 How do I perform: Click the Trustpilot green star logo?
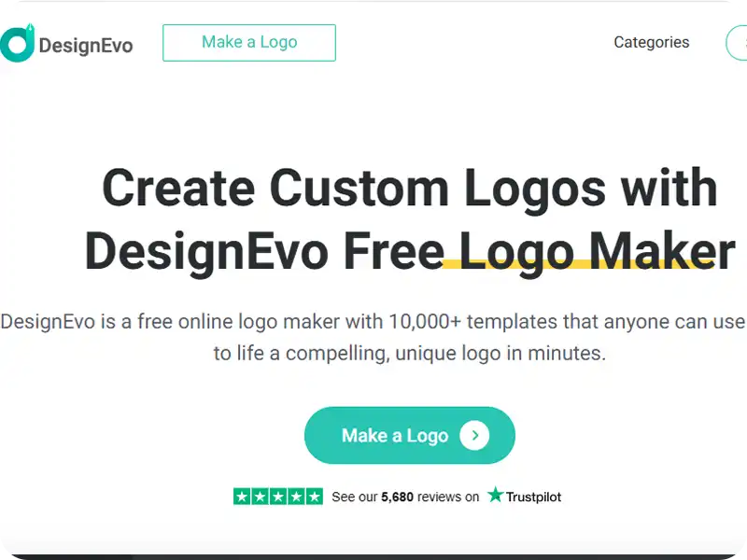496,495
